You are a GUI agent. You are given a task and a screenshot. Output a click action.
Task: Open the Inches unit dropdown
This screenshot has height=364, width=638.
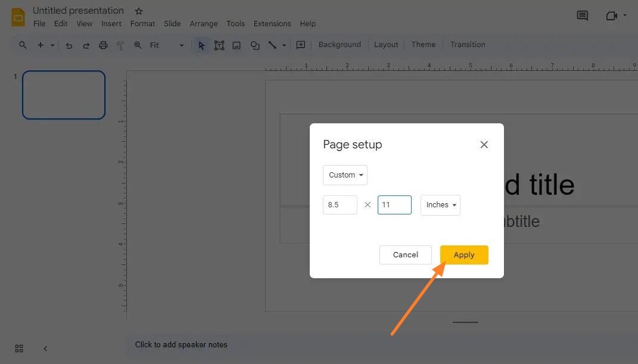(x=440, y=205)
